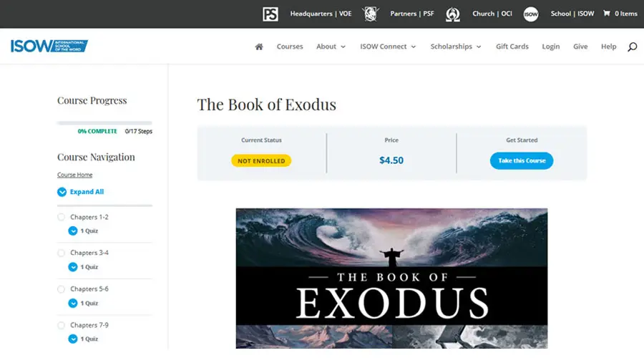The width and height of the screenshot is (644, 363).
Task: Toggle the Chapters 1-2 completion circle
Action: [61, 217]
